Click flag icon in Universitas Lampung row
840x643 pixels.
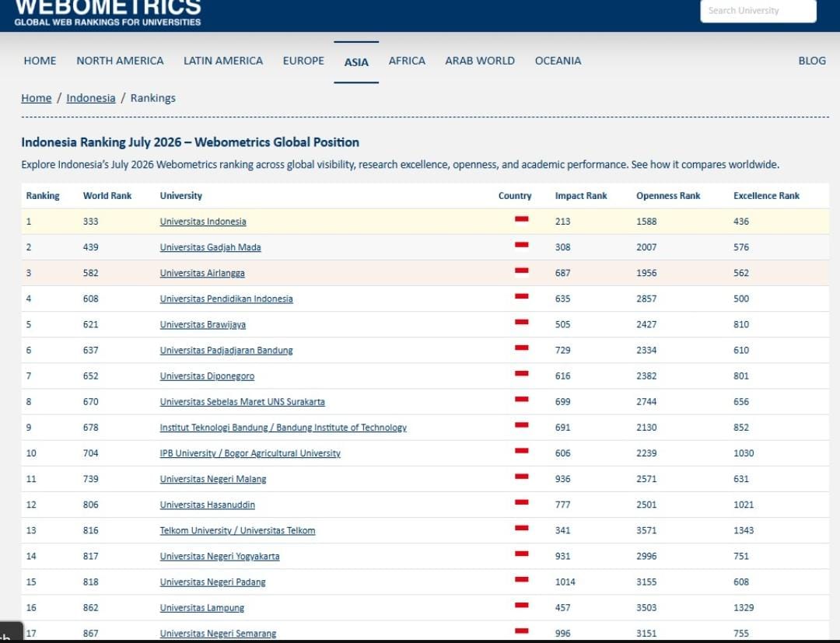522,605
